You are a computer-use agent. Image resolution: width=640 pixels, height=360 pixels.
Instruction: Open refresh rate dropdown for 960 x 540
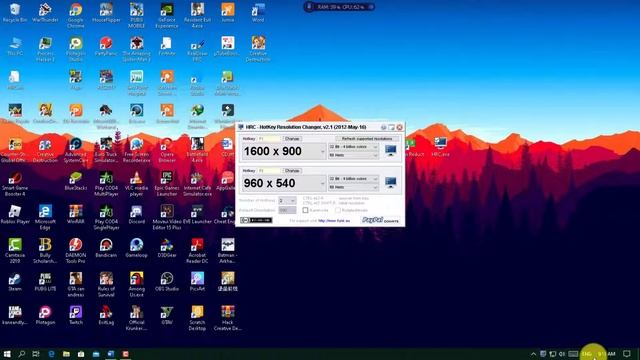pyautogui.click(x=353, y=187)
